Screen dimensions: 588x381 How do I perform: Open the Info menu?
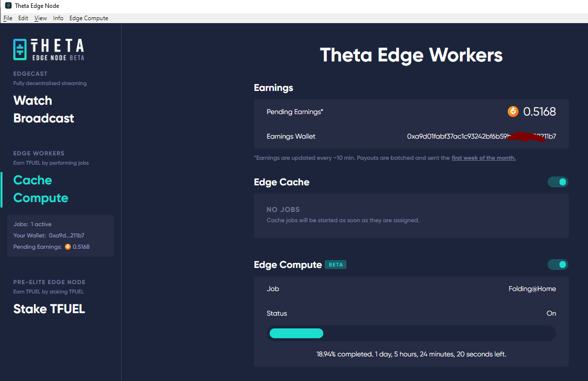pyautogui.click(x=58, y=18)
